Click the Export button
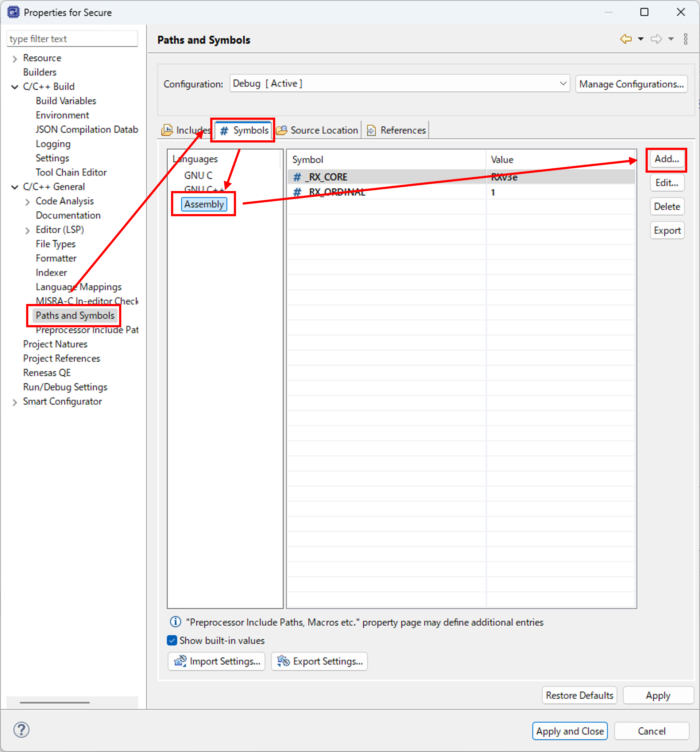The image size is (700, 752). click(x=667, y=230)
